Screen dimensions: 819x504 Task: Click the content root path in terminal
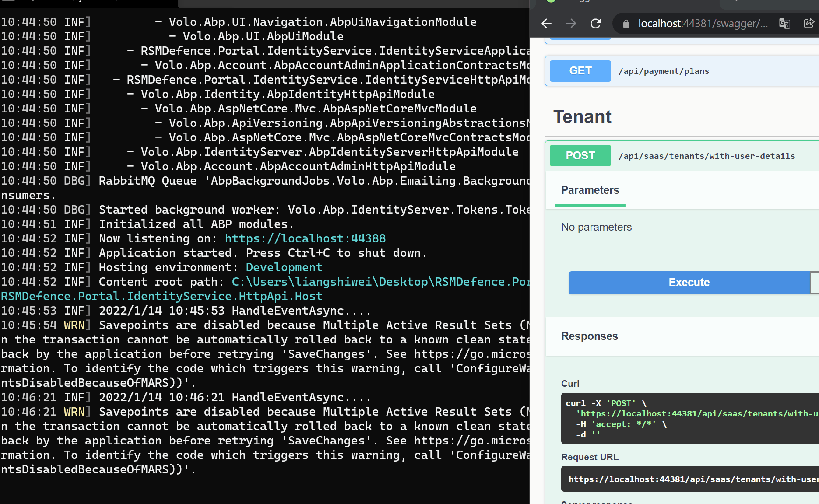point(380,282)
